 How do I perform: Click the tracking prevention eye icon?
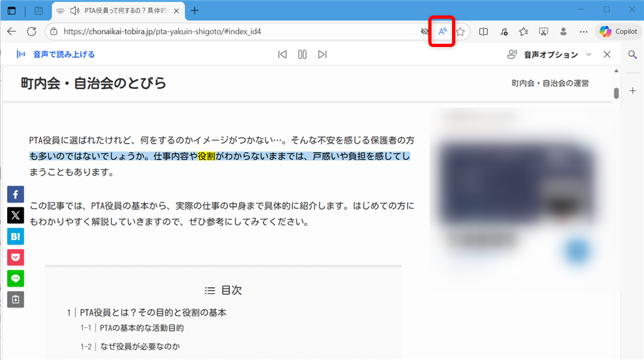(x=424, y=32)
